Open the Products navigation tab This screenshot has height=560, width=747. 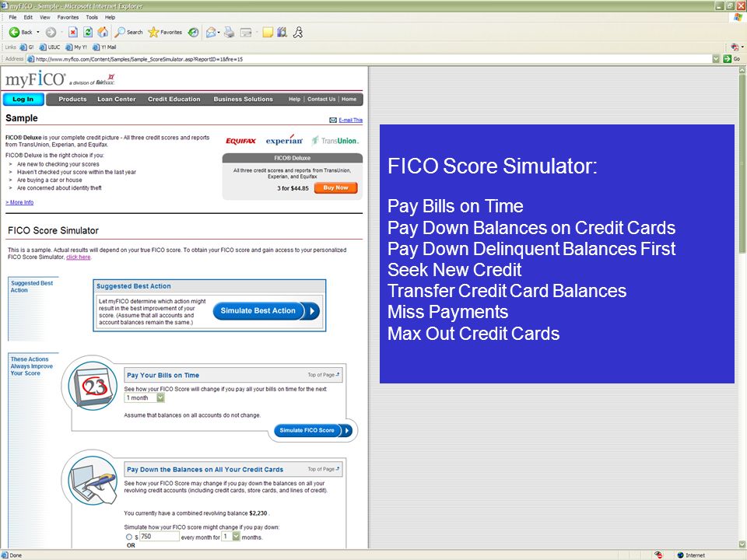(72, 99)
